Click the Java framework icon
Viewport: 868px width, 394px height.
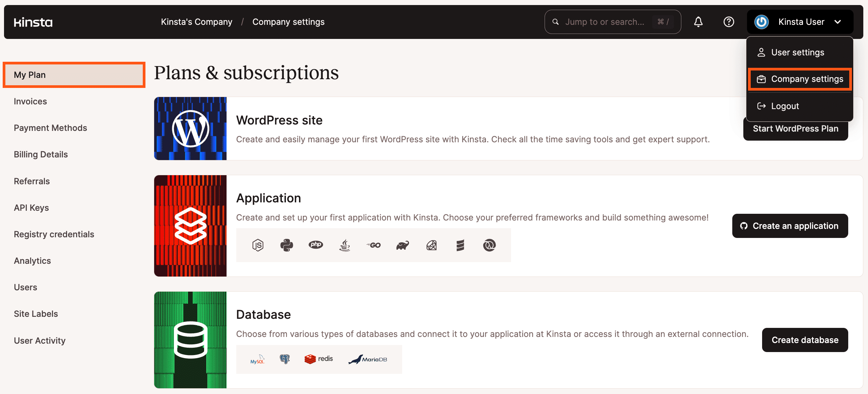coord(345,245)
